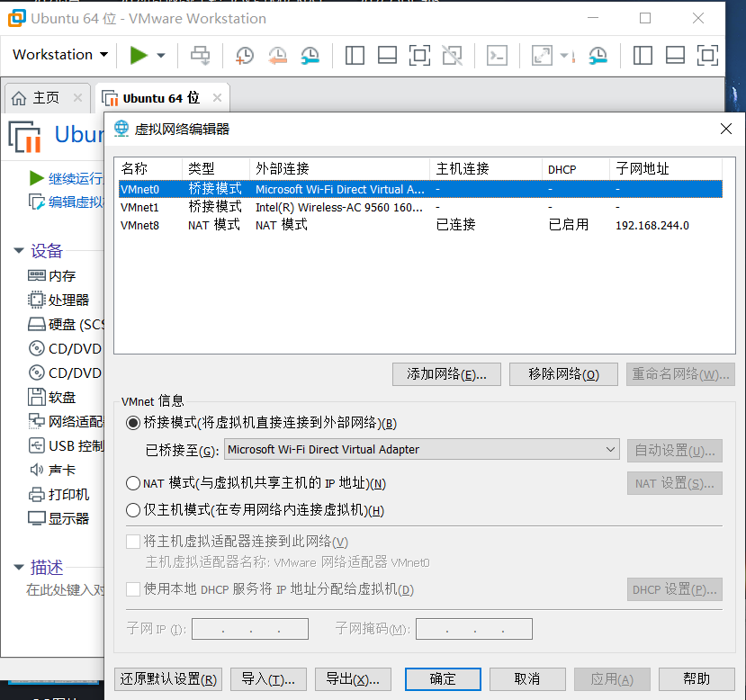
Task: Open the power options dropdown arrow
Action: (x=161, y=56)
